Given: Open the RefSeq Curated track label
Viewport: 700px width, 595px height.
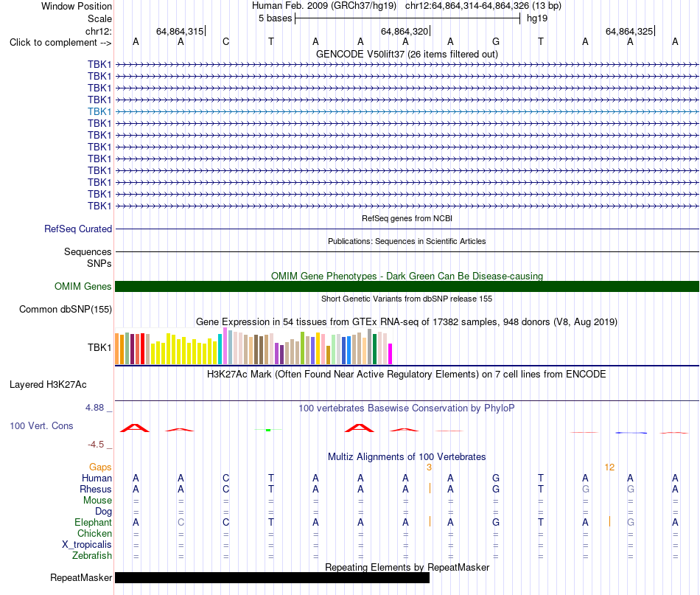Looking at the screenshot, I should click(x=77, y=229).
